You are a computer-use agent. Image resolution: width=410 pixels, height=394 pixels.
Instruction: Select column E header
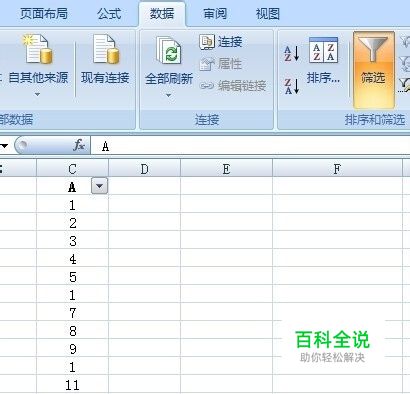226,169
